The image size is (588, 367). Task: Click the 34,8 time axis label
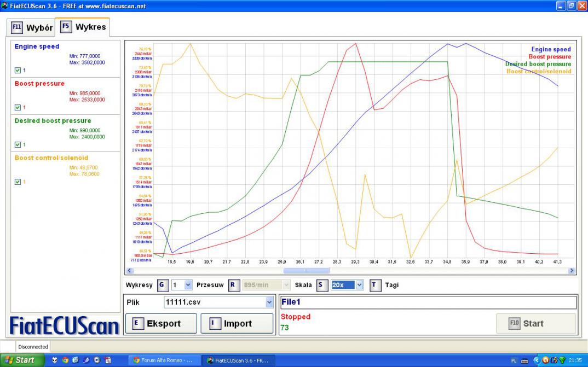(x=447, y=262)
